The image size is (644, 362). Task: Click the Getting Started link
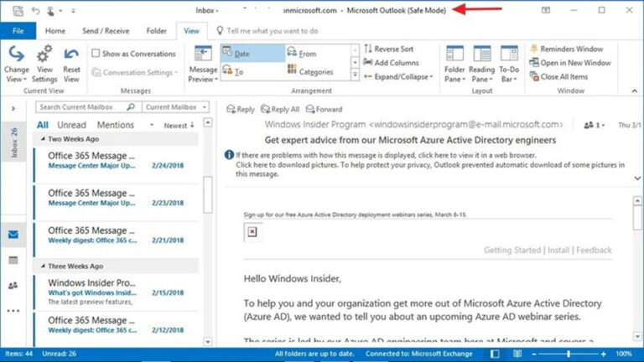[x=512, y=250]
